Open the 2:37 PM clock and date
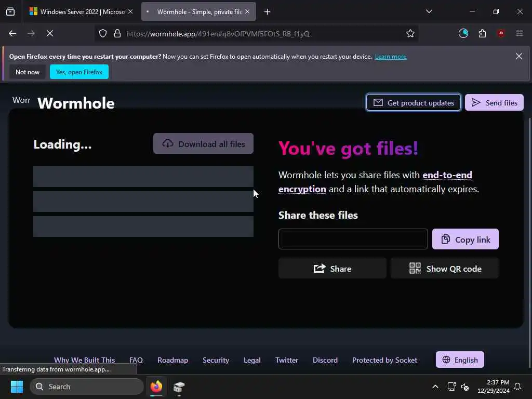The width and height of the screenshot is (532, 399). click(494, 387)
